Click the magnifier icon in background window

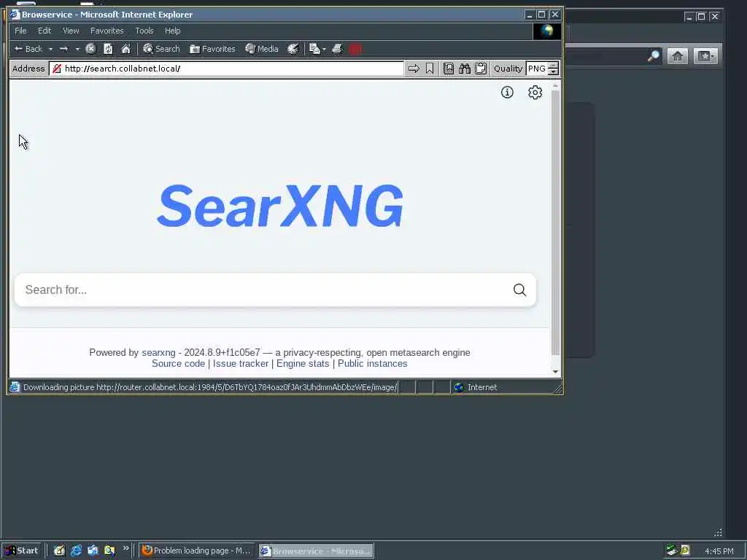pyautogui.click(x=654, y=56)
